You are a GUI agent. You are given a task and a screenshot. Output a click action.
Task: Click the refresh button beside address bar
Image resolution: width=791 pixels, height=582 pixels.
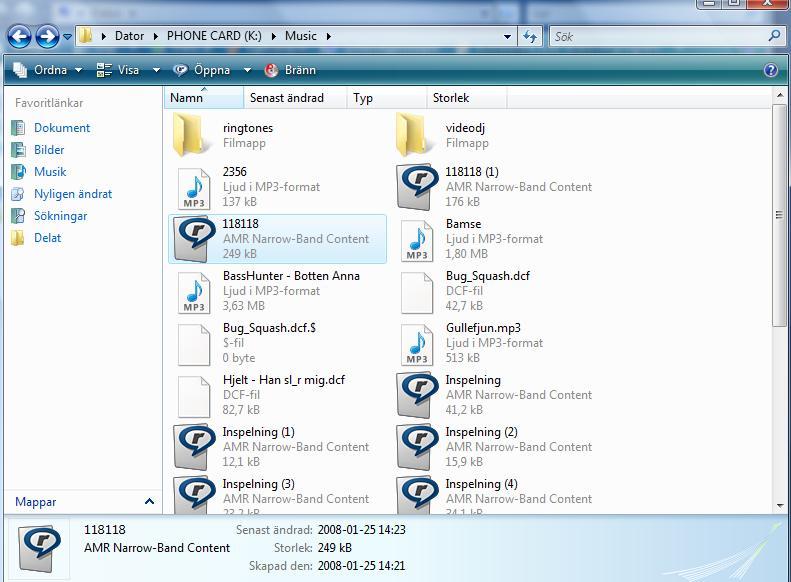pyautogui.click(x=531, y=36)
